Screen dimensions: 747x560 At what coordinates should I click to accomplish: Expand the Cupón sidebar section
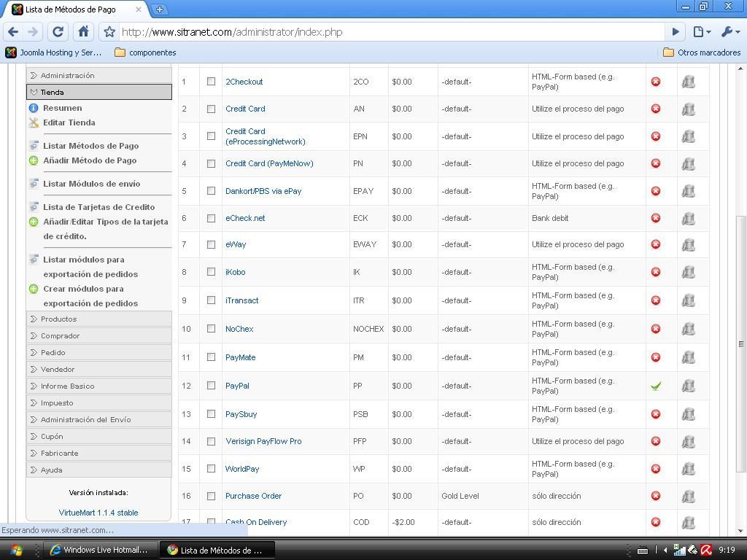coord(99,436)
